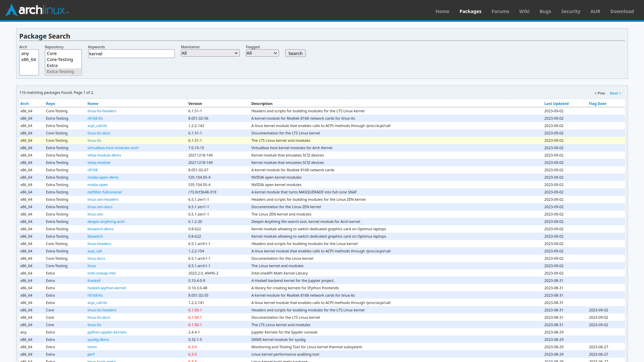Select 'any' in Arch list
Image resolution: width=644 pixels, height=362 pixels.
[29, 54]
